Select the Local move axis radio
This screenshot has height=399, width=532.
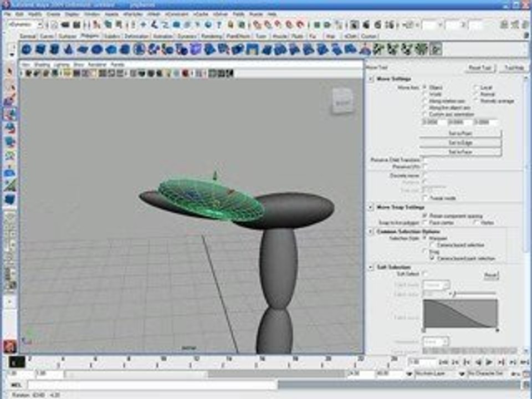click(x=475, y=88)
